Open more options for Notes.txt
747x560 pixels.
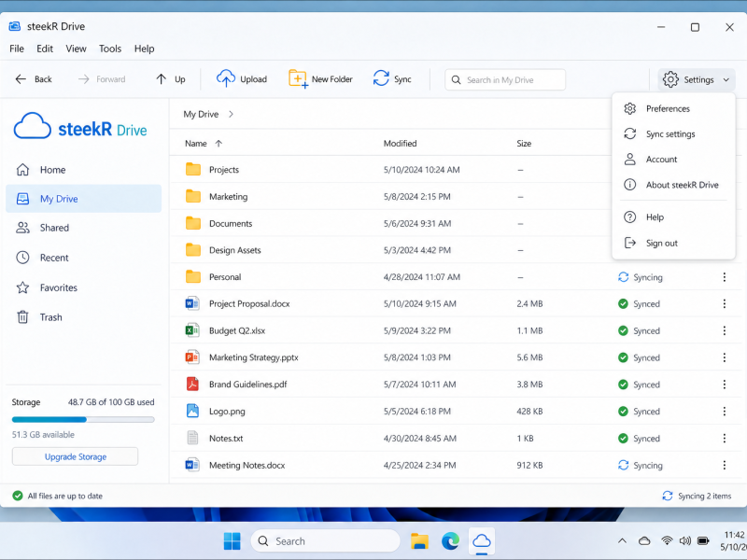[725, 438]
